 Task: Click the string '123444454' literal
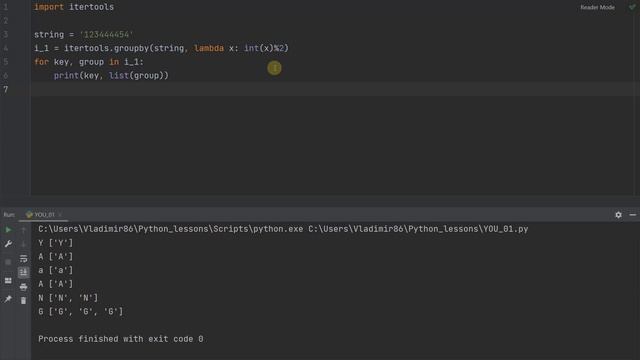[x=106, y=35]
